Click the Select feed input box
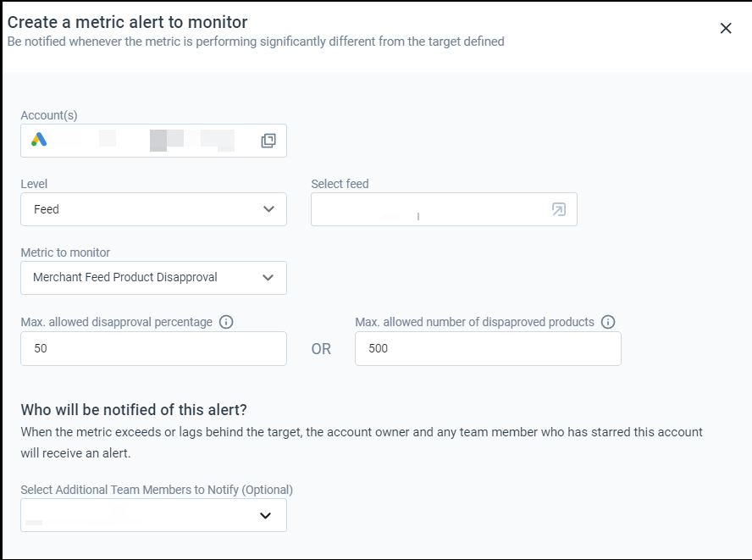Viewport: 752px width, 560px height. pos(444,209)
